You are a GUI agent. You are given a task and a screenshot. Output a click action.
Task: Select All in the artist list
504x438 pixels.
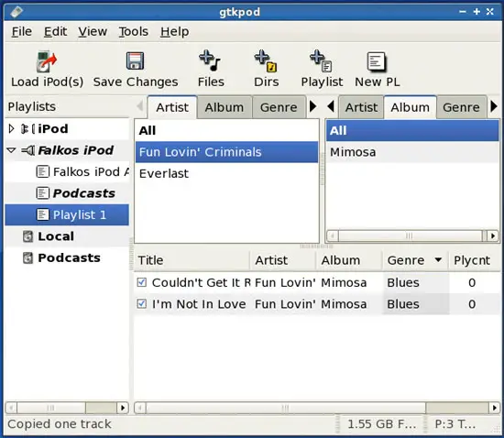pos(226,130)
